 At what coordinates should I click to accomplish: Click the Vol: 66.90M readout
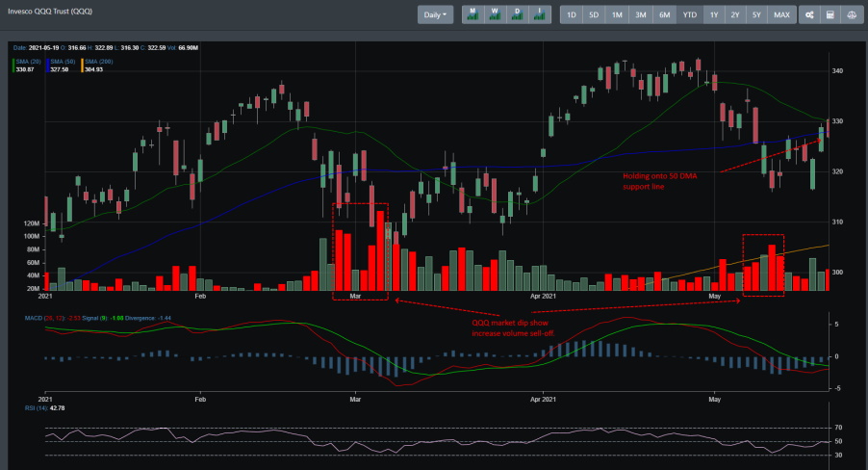[182, 47]
